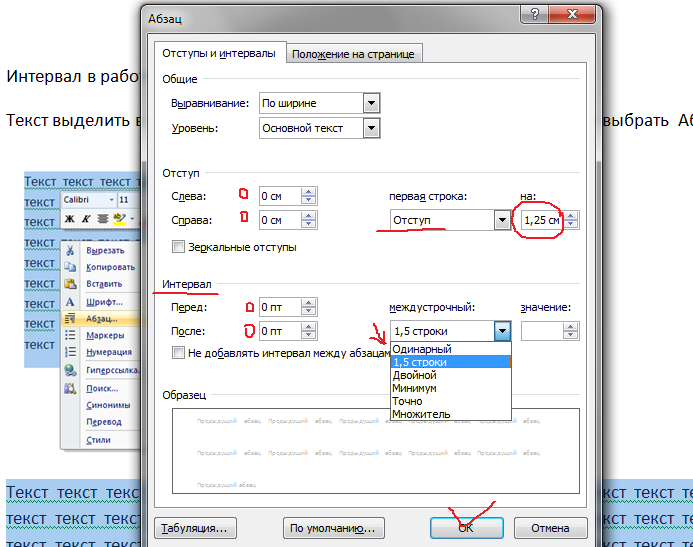Select Множитель line spacing option
The image size is (693, 547).
pos(451,414)
